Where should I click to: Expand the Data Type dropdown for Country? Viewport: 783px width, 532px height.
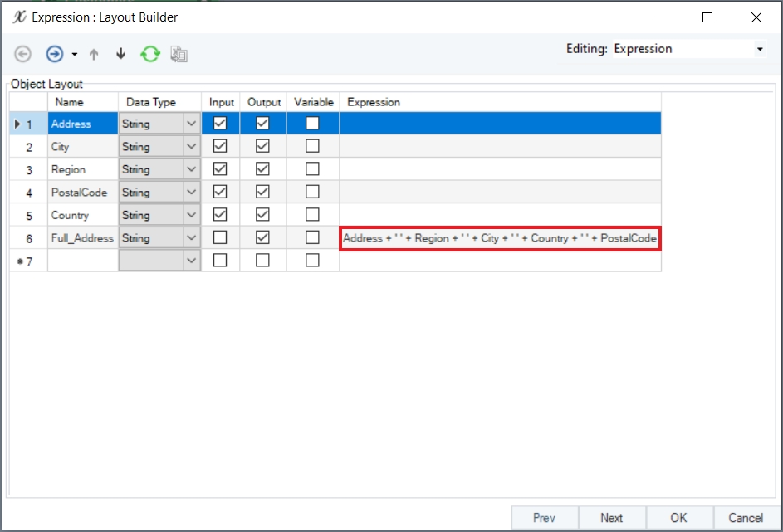(x=192, y=215)
